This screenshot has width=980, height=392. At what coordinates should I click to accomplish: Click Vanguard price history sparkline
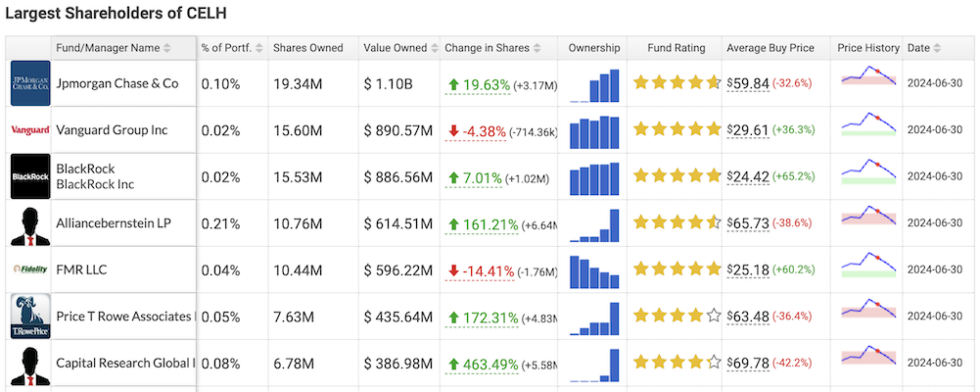(868, 123)
